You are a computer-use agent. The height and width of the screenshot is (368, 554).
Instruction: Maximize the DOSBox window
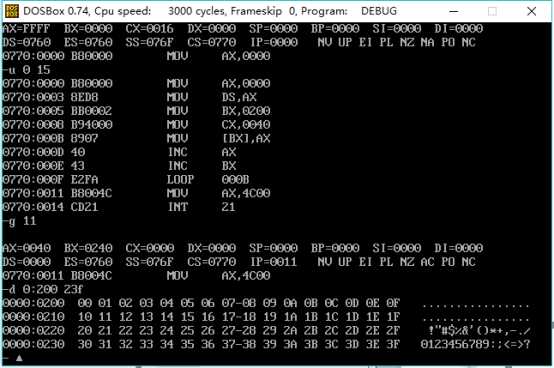point(492,11)
